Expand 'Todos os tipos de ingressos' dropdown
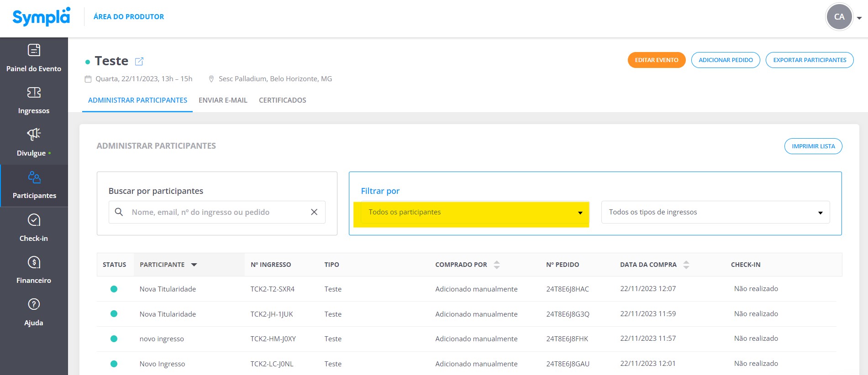The width and height of the screenshot is (868, 375). (715, 212)
